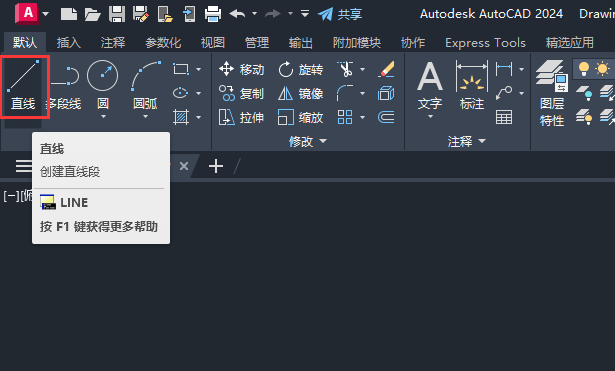
Task: Click the Mirror (镜像) tool
Action: (301, 93)
